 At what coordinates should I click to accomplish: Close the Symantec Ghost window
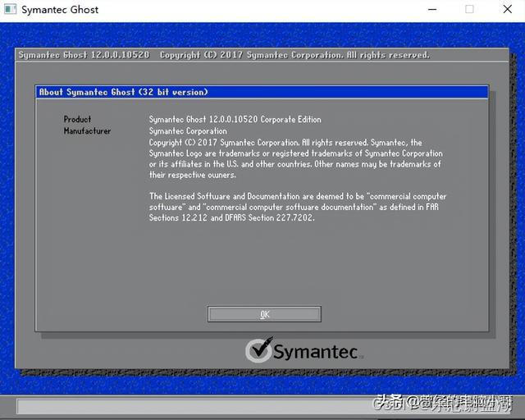point(507,9)
